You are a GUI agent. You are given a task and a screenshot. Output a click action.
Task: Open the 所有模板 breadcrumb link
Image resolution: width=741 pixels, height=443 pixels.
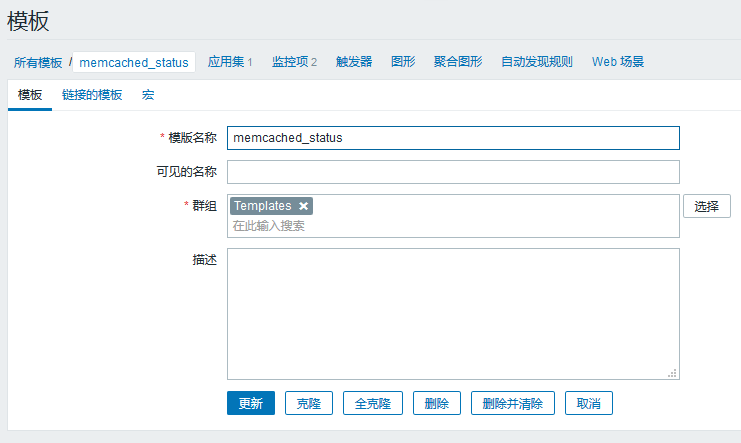tap(38, 62)
